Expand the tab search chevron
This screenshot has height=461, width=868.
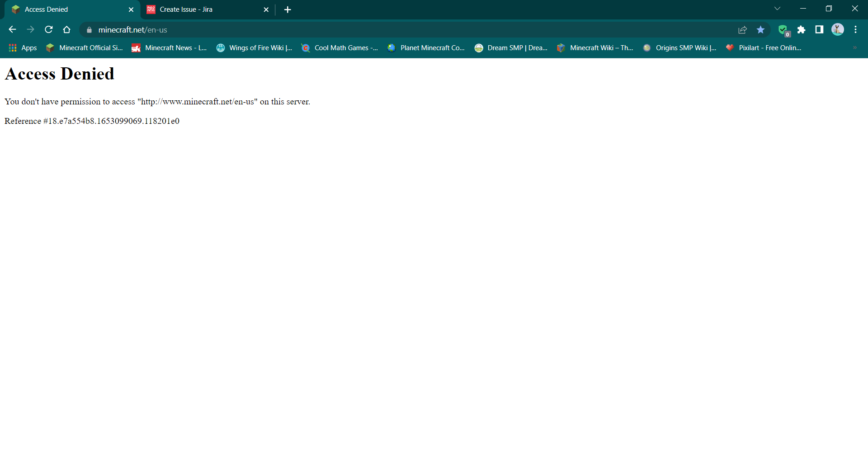(777, 9)
